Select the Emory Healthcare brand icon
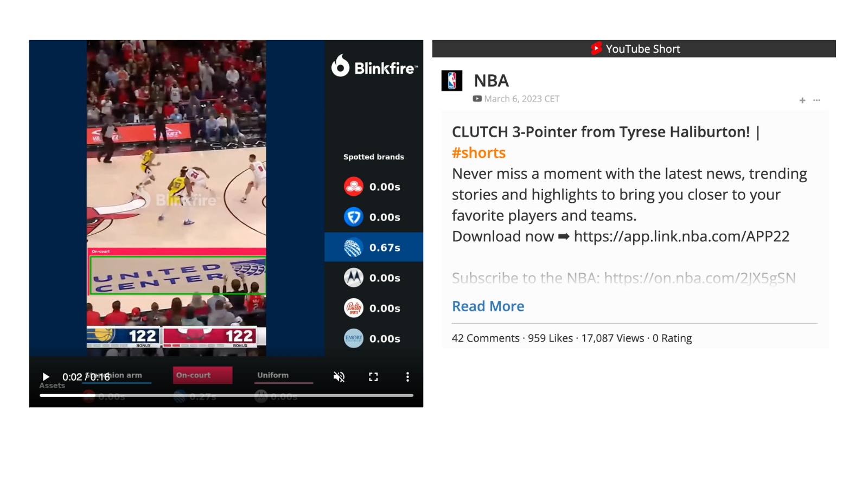Screen dimensions: 868x488 click(x=354, y=338)
